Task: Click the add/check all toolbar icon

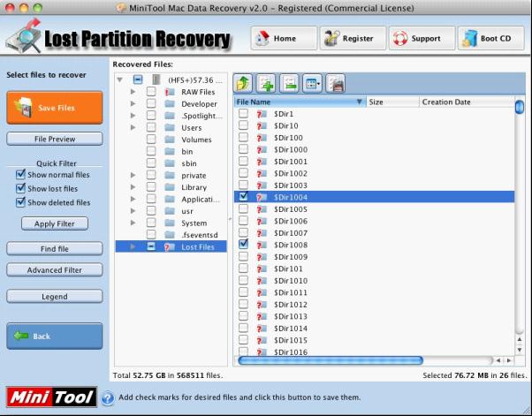Action: 266,83
